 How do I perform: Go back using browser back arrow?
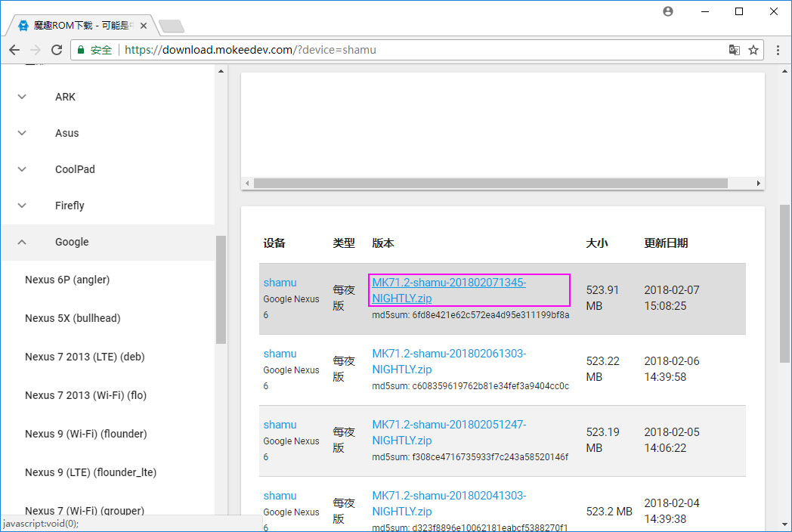pyautogui.click(x=14, y=50)
